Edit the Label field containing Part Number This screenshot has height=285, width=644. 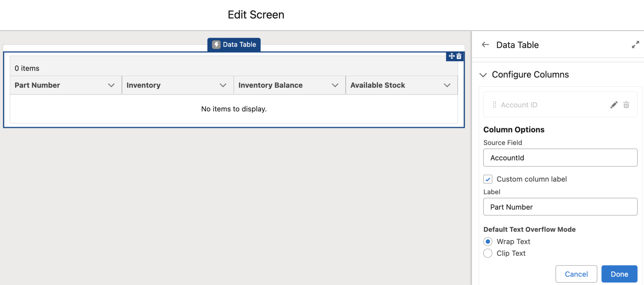coord(560,207)
